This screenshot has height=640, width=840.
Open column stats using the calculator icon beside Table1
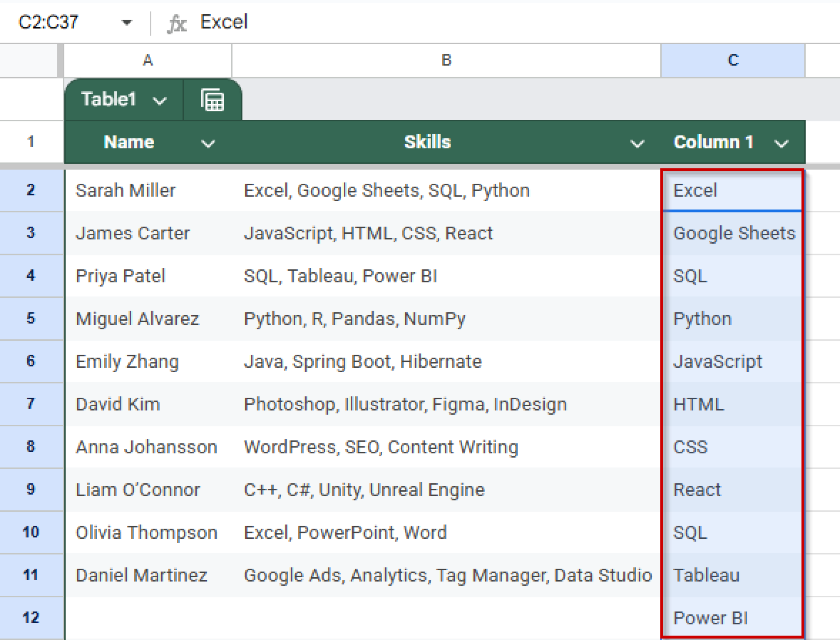(x=212, y=99)
